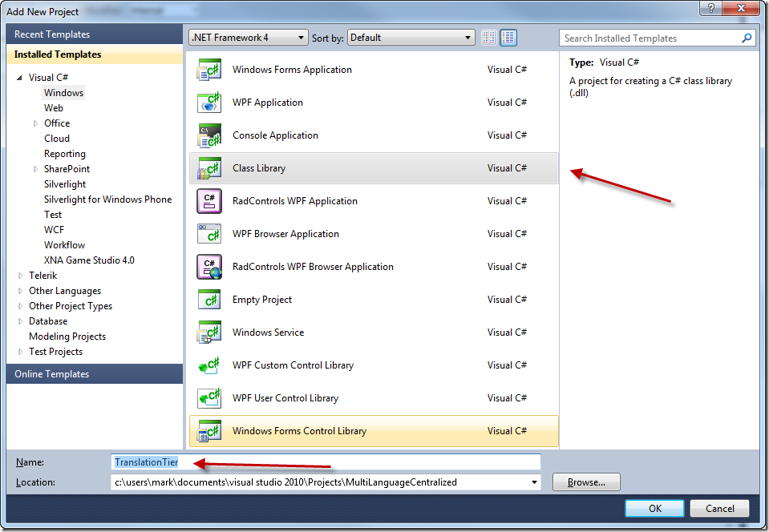Screen dimensions: 769x532
Task: Close the Add New Project dialog
Action: point(742,8)
